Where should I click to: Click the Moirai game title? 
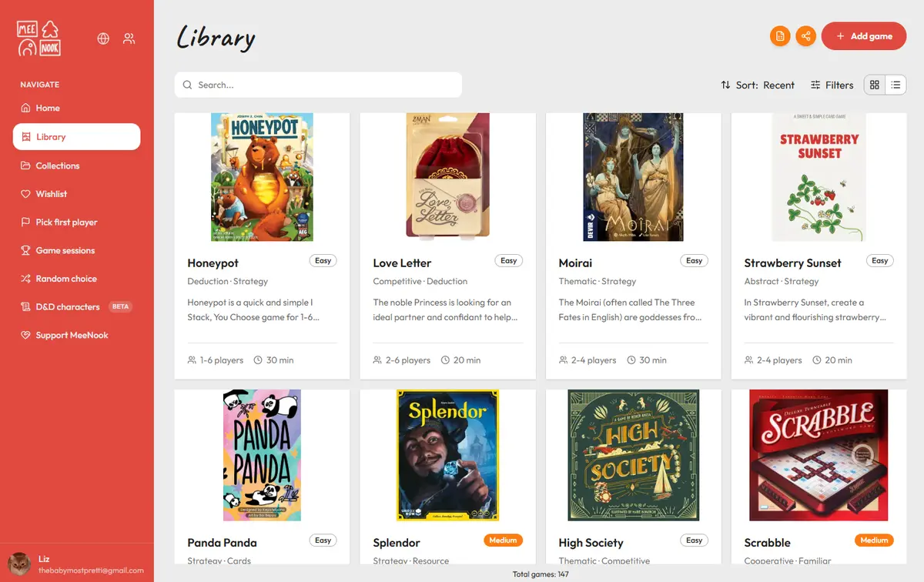(575, 263)
